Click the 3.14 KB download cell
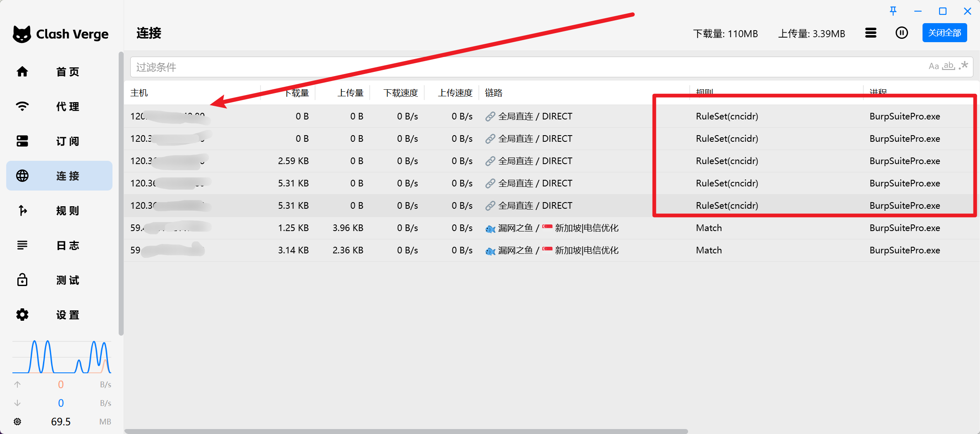This screenshot has height=434, width=980. tap(293, 250)
